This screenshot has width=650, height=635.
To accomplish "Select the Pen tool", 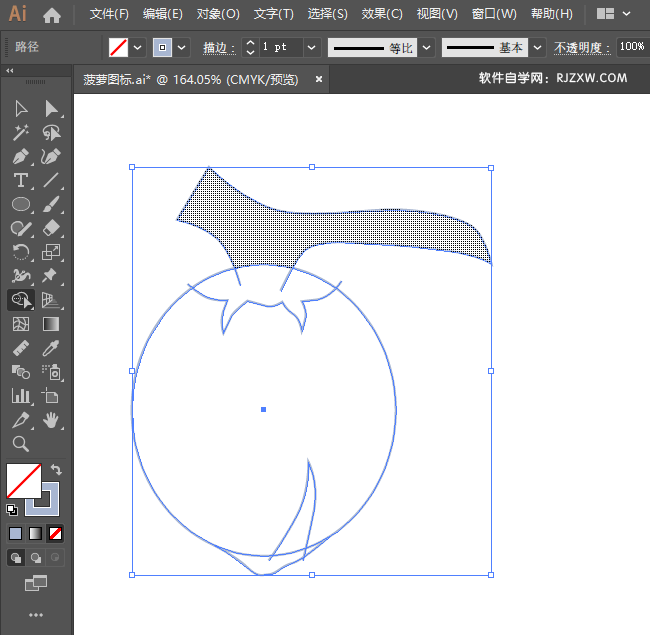I will [x=20, y=157].
